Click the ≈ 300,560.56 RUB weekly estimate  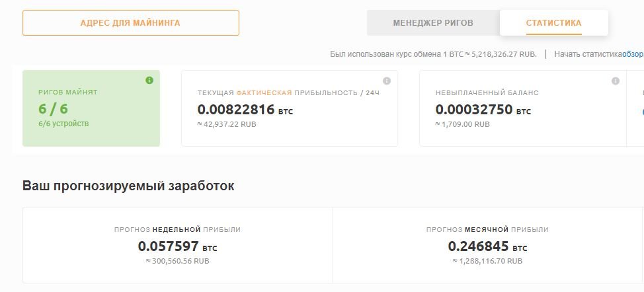click(x=177, y=261)
